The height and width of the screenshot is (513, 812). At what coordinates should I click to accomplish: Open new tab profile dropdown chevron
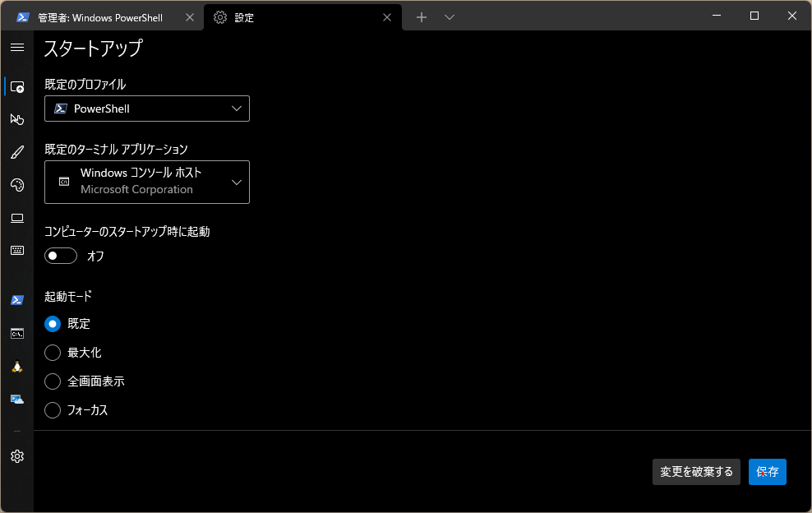click(x=450, y=17)
